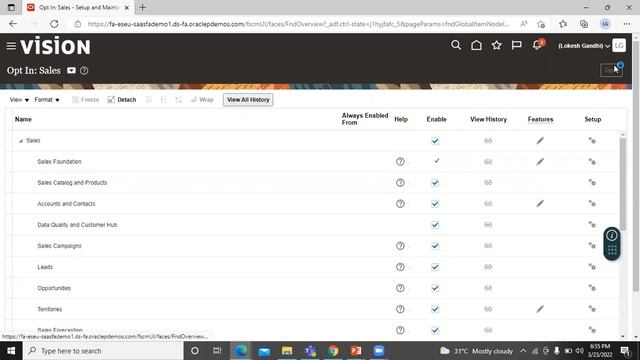This screenshot has height=360, width=640.
Task: Click the Detach toolbar button
Action: coord(122,100)
